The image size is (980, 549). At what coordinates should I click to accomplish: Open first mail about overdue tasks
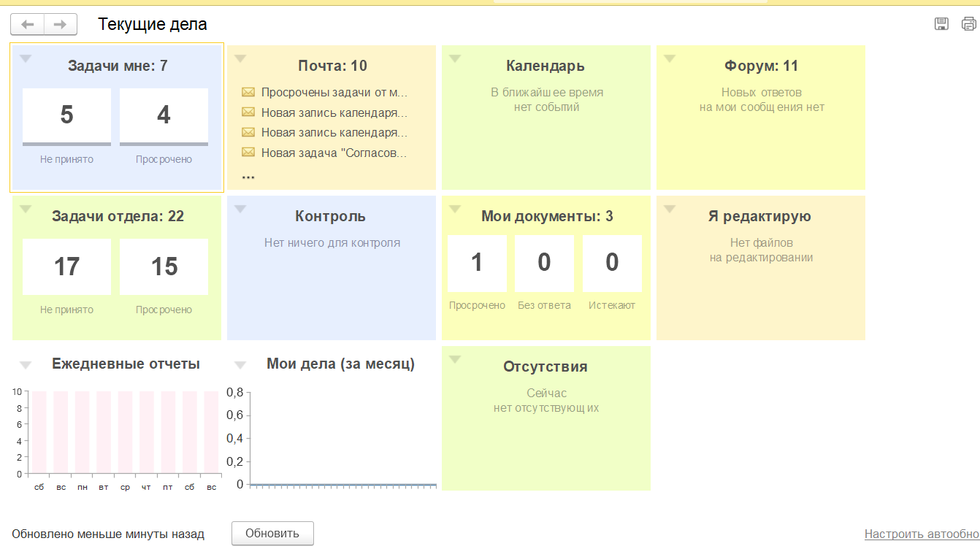click(x=334, y=93)
